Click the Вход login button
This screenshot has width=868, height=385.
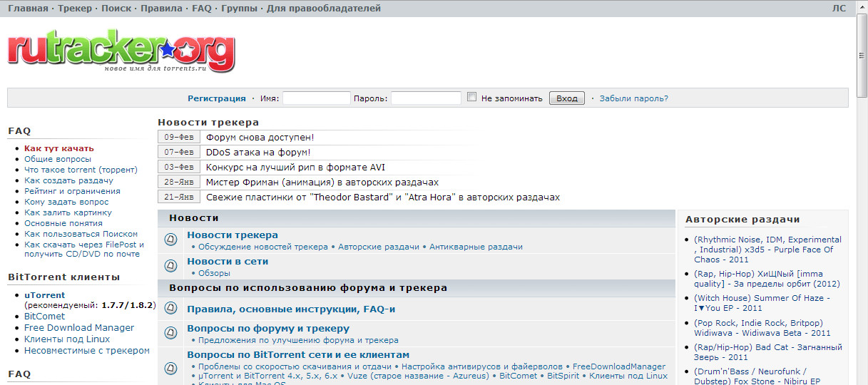pyautogui.click(x=567, y=98)
